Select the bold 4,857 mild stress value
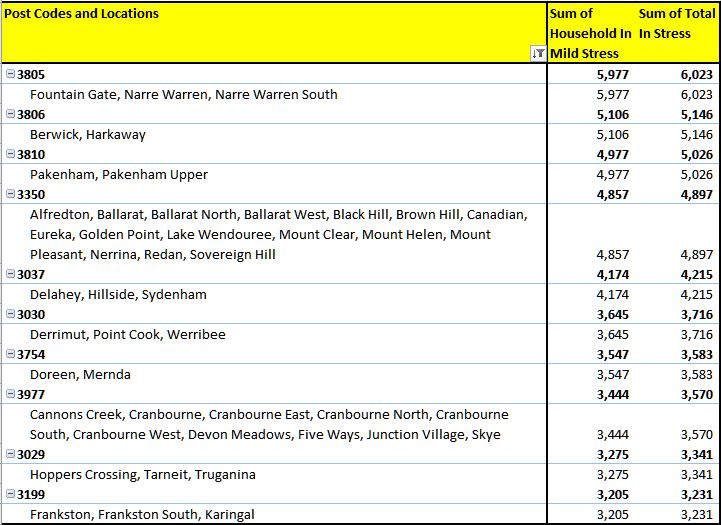 pyautogui.click(x=612, y=194)
